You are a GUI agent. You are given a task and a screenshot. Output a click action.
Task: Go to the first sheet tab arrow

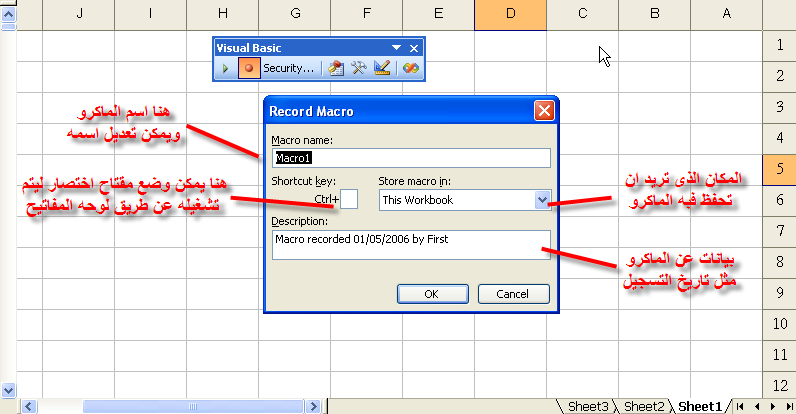740,406
